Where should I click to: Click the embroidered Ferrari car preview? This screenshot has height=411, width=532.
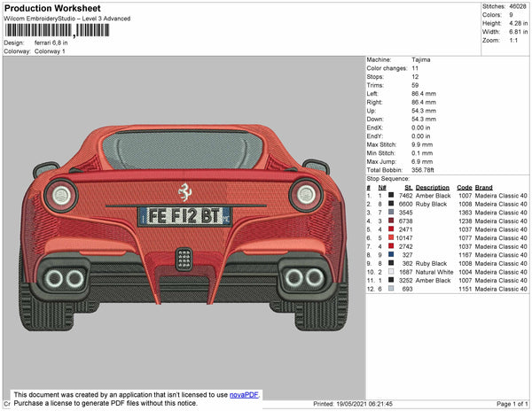click(184, 227)
